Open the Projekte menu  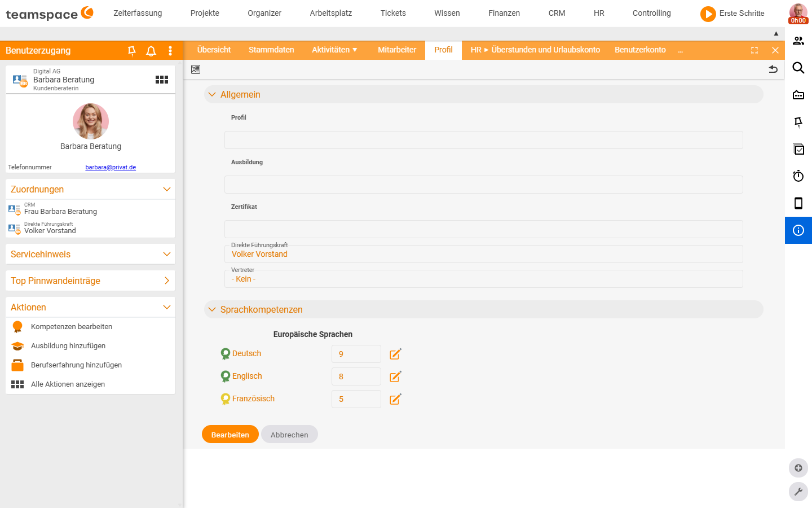coord(205,13)
